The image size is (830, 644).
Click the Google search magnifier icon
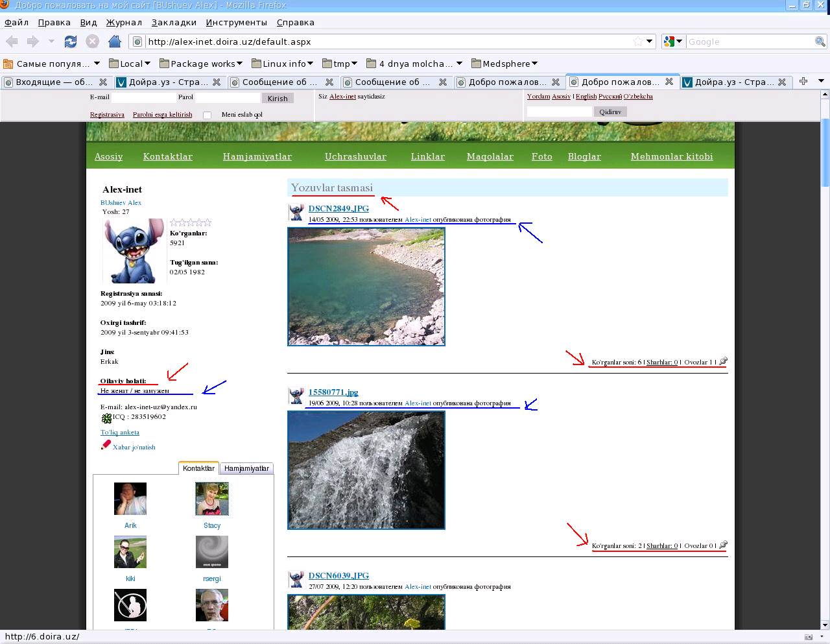(x=820, y=42)
